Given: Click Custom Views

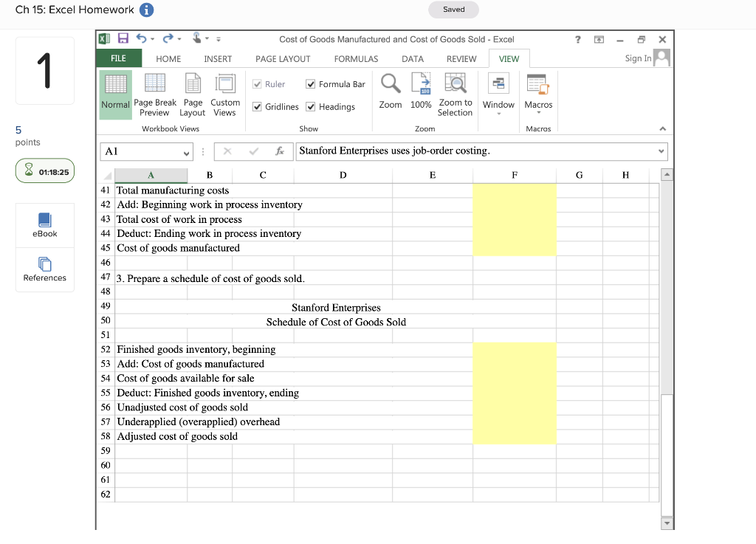Looking at the screenshot, I should [225, 94].
